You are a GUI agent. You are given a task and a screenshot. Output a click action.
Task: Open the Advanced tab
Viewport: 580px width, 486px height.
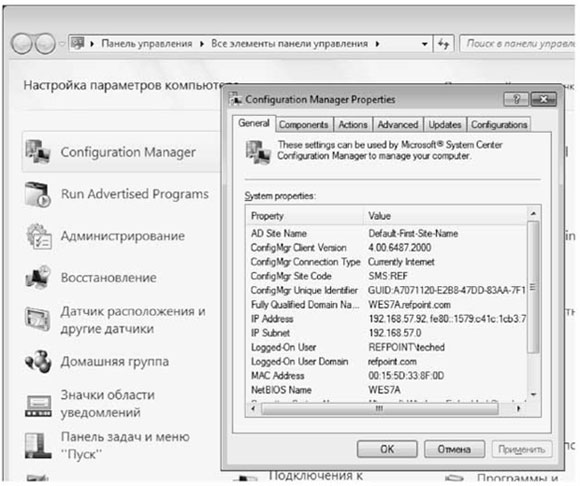[x=398, y=125]
